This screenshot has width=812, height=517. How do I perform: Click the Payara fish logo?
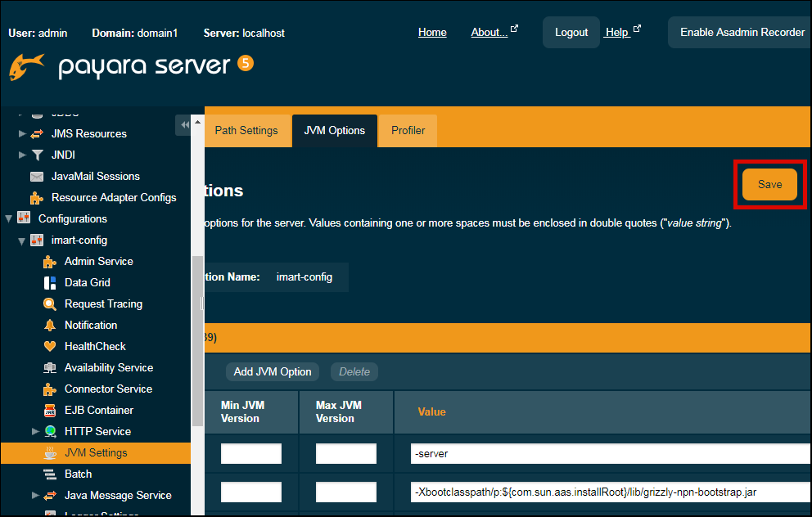[27, 67]
